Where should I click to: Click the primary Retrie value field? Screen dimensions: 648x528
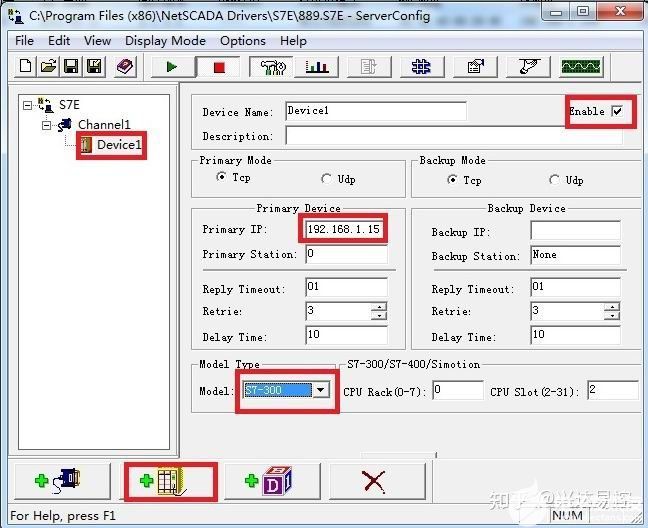pos(338,311)
